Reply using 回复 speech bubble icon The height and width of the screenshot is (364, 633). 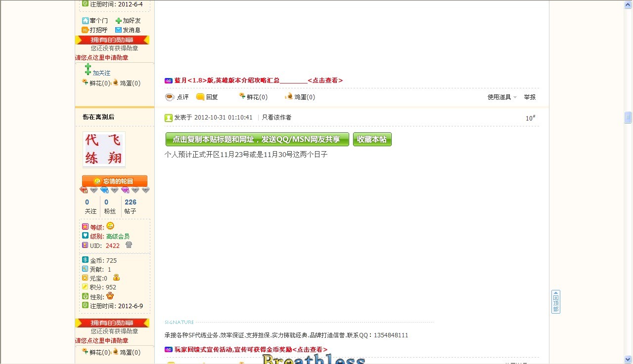pos(200,97)
